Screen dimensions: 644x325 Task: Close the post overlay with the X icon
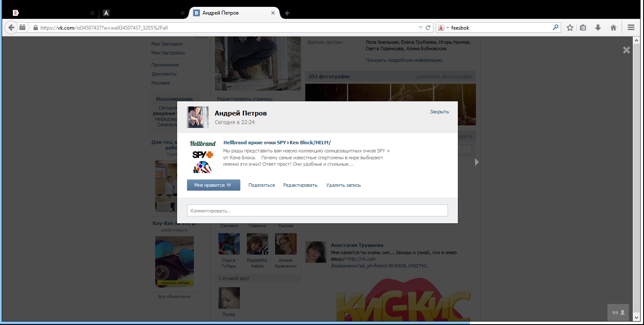[x=626, y=50]
